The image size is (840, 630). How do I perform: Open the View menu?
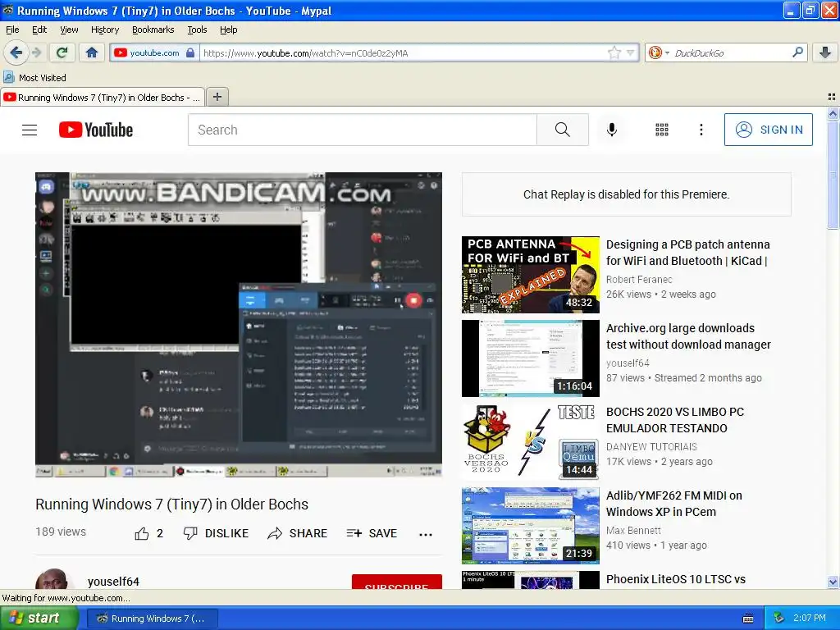(x=69, y=30)
